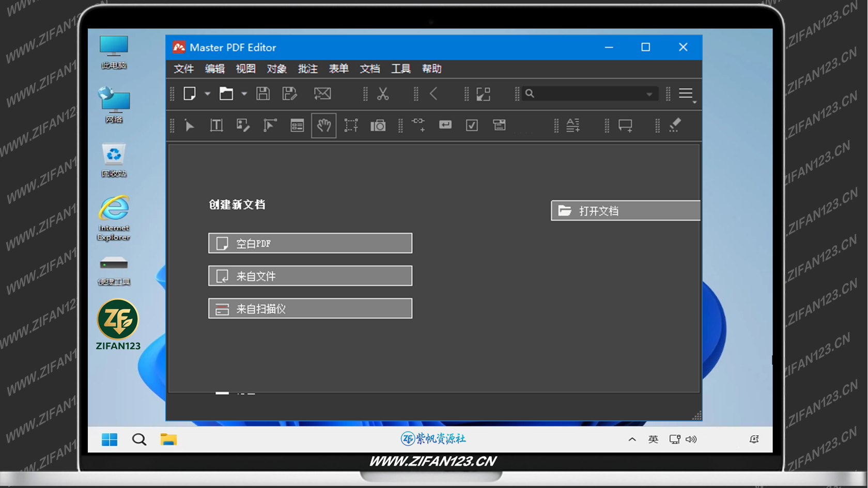Launch Internet Explorer from desktop
This screenshot has height=488, width=868.
[x=114, y=218]
